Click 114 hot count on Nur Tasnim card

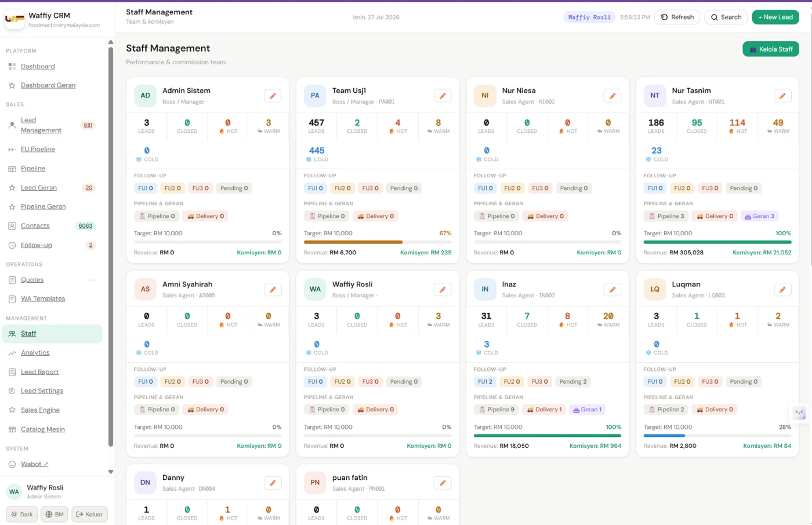(737, 123)
